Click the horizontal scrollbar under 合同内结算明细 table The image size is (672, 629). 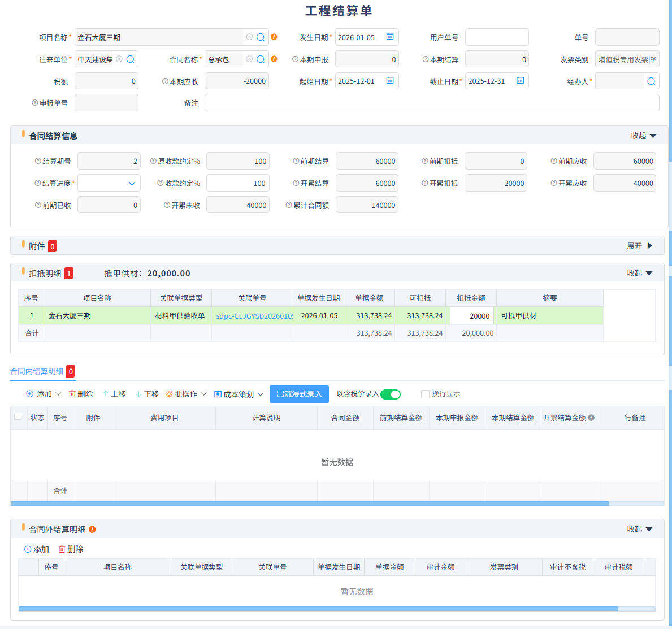tap(310, 503)
